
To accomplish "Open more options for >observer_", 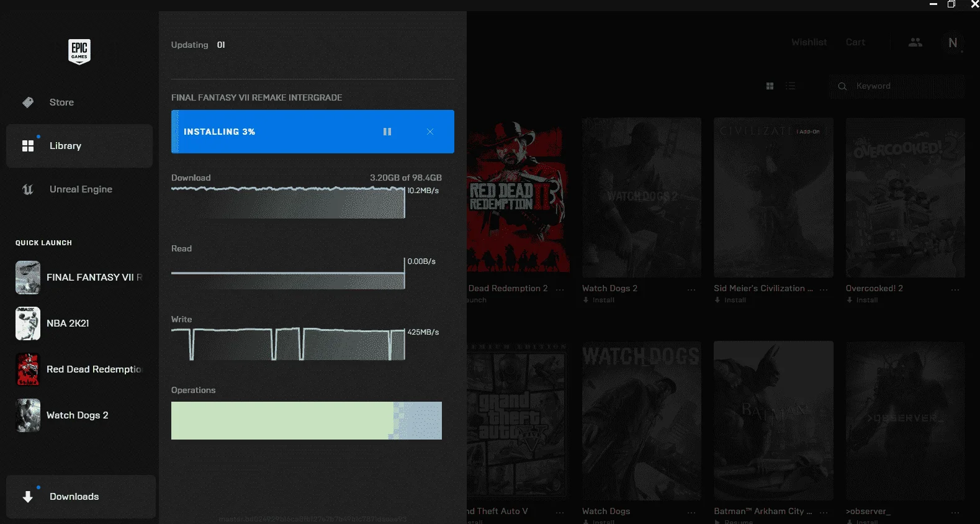I will tap(955, 512).
